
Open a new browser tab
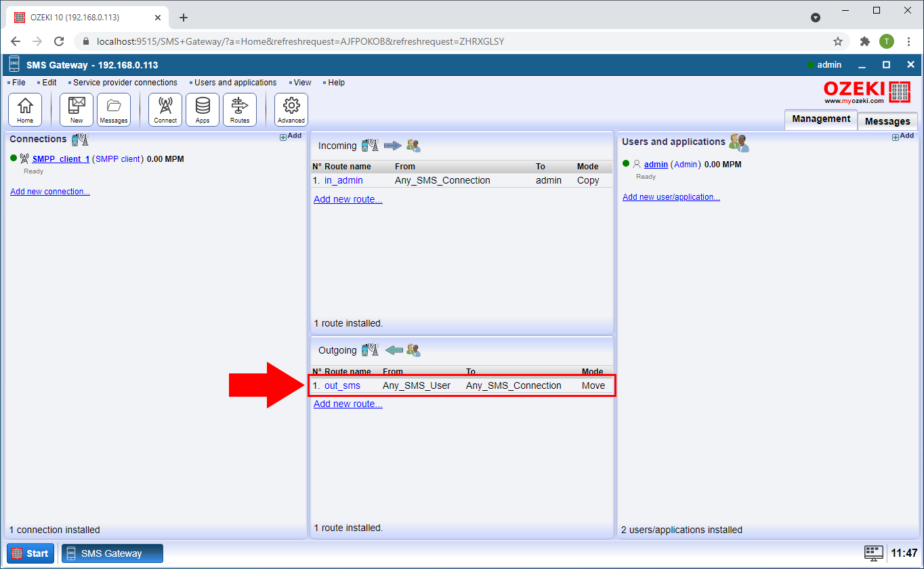pyautogui.click(x=183, y=18)
